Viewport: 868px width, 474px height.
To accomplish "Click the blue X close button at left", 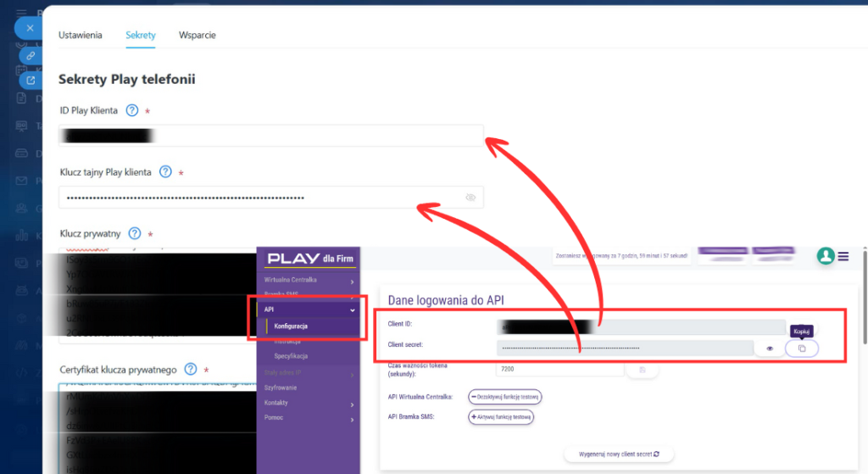I will coord(30,28).
